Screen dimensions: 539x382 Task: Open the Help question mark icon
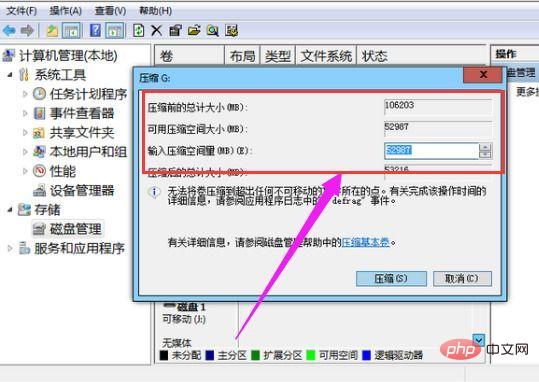coord(95,31)
